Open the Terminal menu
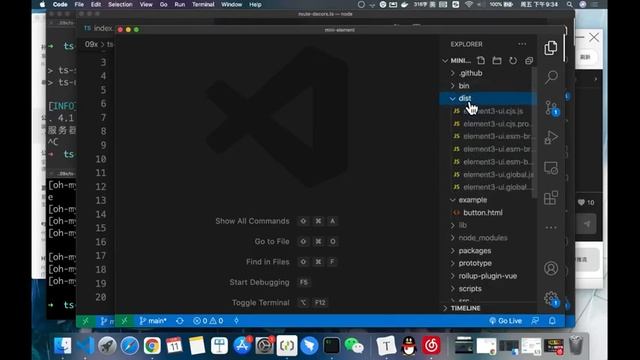The image size is (640, 360). (203, 4)
